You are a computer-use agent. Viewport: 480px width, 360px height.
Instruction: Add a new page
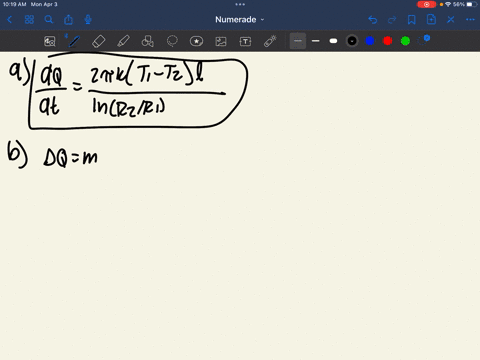pyautogui.click(x=431, y=20)
